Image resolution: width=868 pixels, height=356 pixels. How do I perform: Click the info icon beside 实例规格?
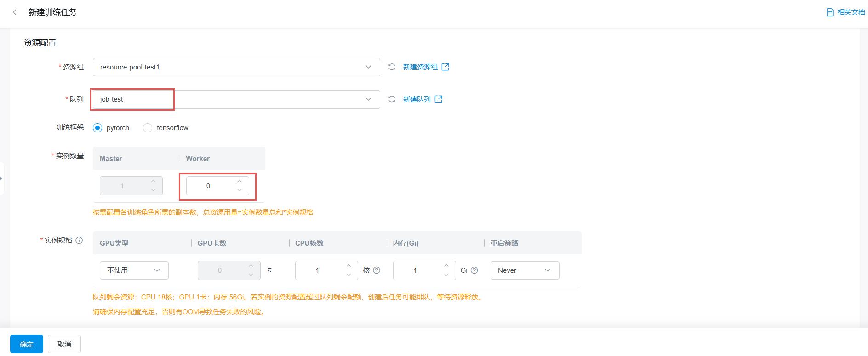(x=79, y=241)
